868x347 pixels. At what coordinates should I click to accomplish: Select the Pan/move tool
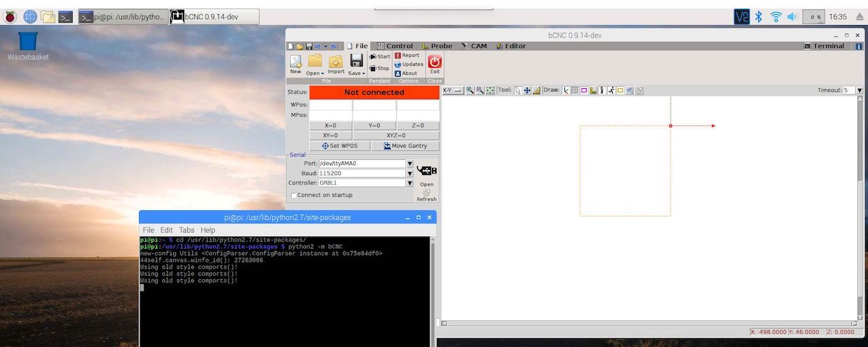[x=527, y=90]
